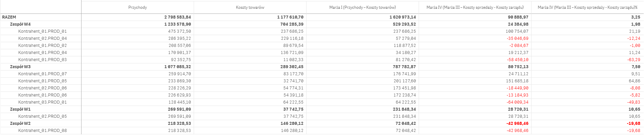
Task: Select row Kontrahent_03.PROD_01
Action: (x=42, y=102)
